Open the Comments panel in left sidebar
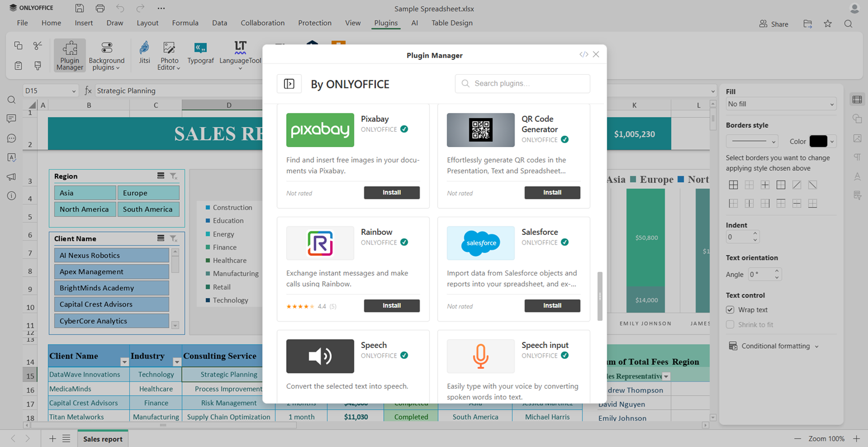Viewport: 868px width, 447px height. click(x=11, y=119)
